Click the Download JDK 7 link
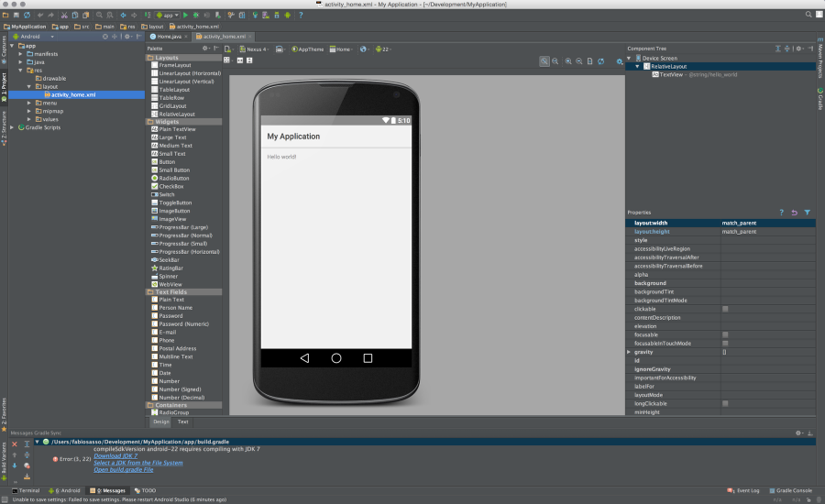The width and height of the screenshot is (825, 504). (x=115, y=456)
